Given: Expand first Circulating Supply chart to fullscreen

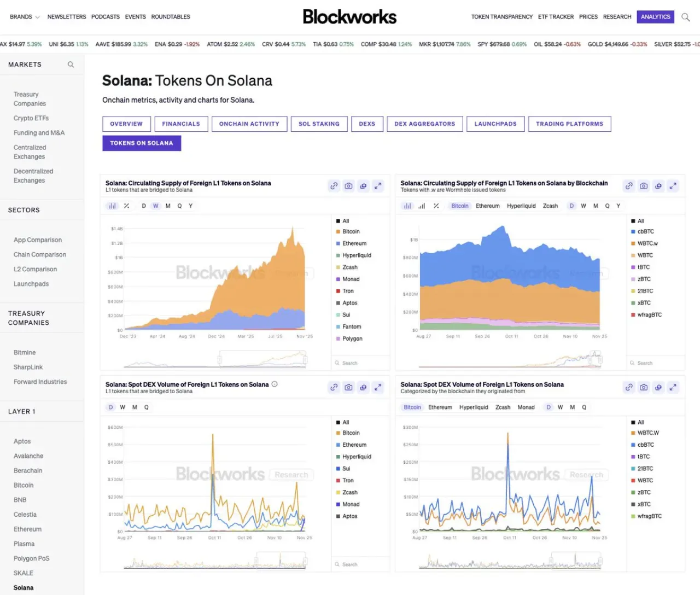Looking at the screenshot, I should [378, 186].
